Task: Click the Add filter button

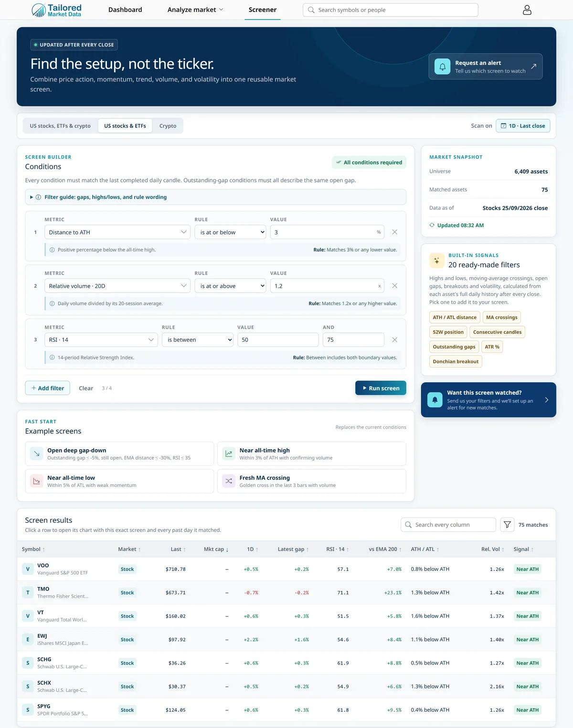Action: tap(48, 388)
